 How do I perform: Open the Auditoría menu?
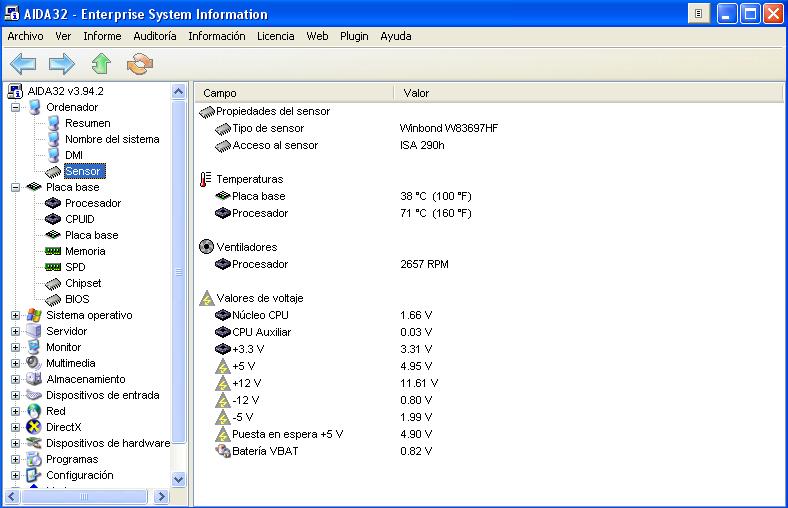pos(154,36)
